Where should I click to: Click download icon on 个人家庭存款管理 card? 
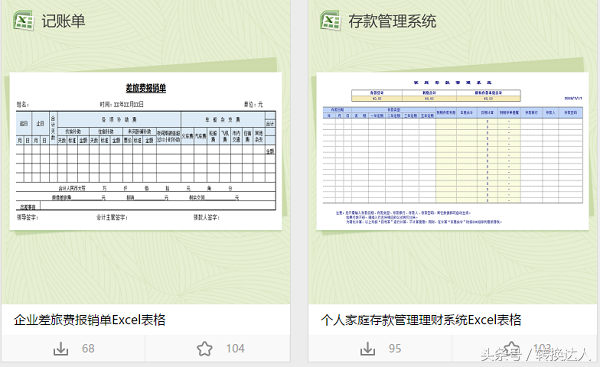point(367,349)
